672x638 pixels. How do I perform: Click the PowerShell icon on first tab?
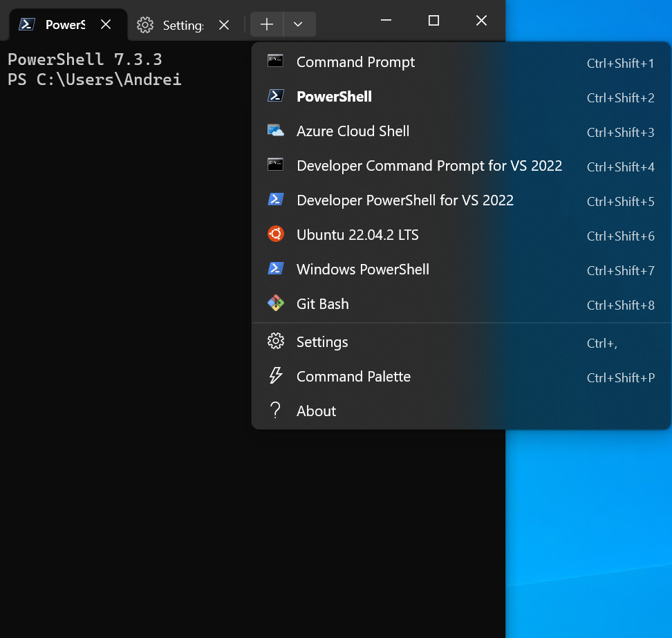coord(26,24)
